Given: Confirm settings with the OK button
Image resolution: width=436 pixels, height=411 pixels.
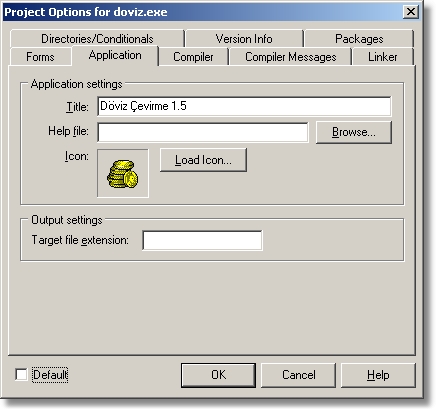Looking at the screenshot, I should pos(218,375).
